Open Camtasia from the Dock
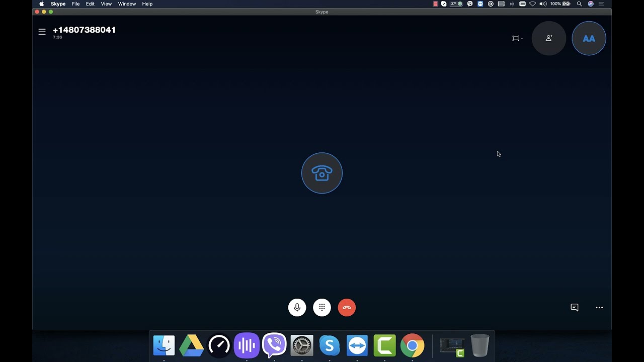Viewport: 644px width, 362px height. [385, 345]
